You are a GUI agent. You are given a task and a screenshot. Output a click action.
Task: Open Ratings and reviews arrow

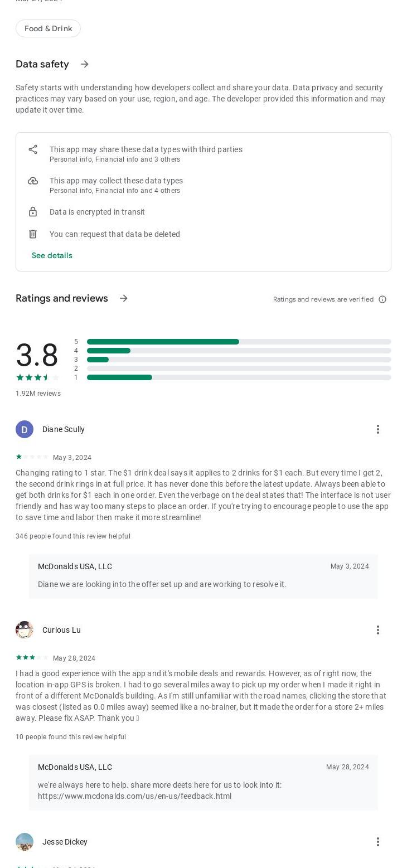coord(124,298)
